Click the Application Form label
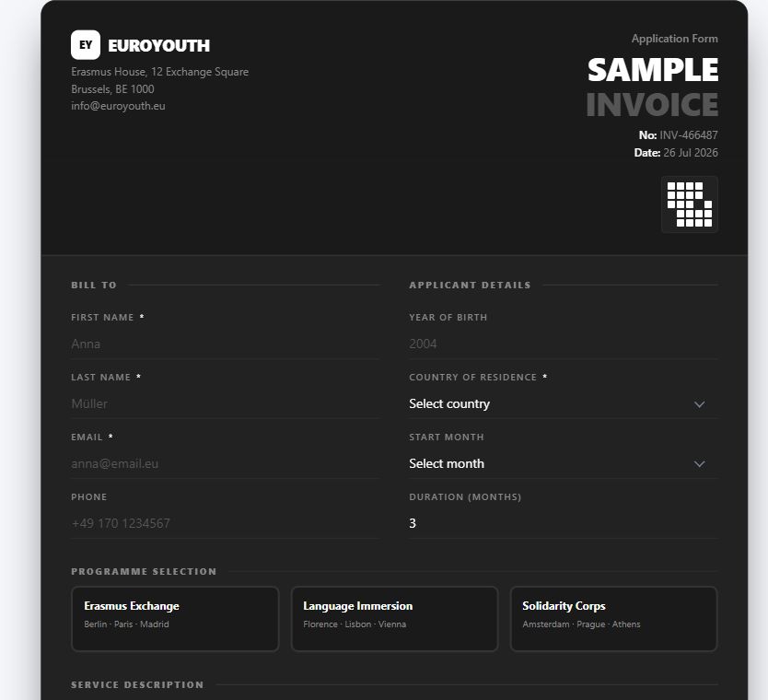768x700 pixels. pyautogui.click(x=674, y=39)
